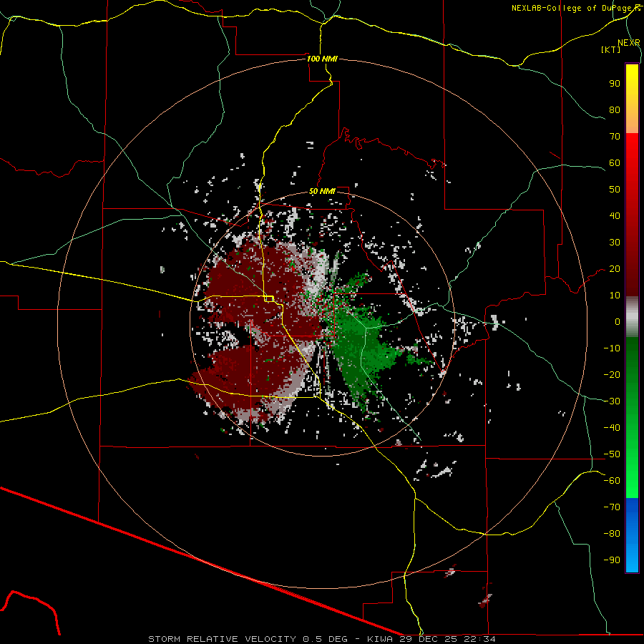Image resolution: width=644 pixels, height=644 pixels.
Task: Click the 70 value on velocity scale
Action: [x=615, y=137]
